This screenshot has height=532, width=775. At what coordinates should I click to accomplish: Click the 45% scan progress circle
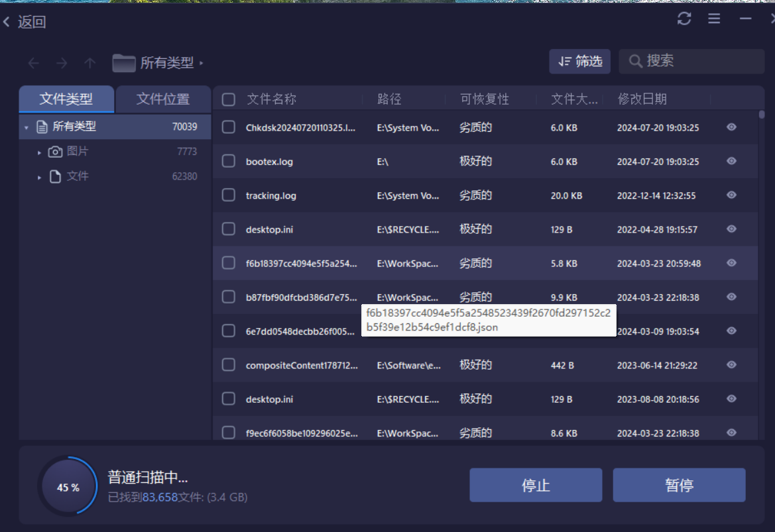point(68,486)
